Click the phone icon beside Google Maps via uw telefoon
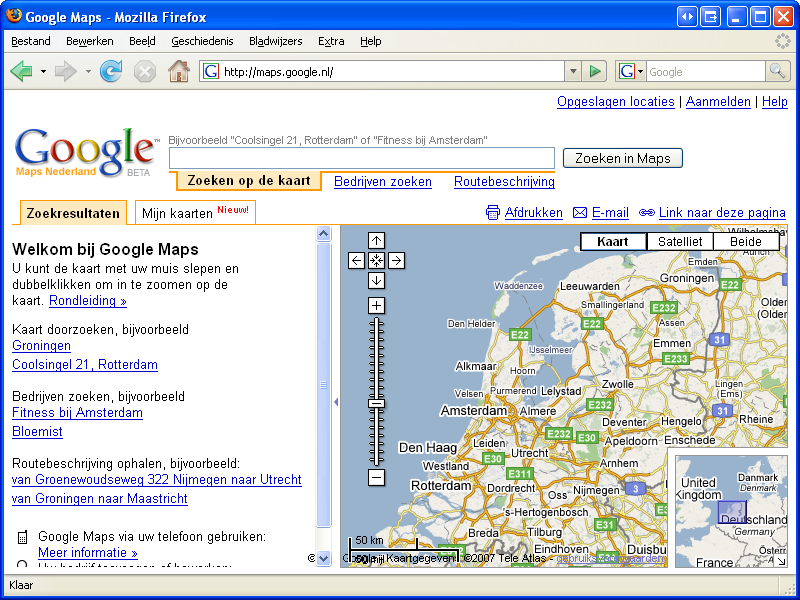Image resolution: width=800 pixels, height=600 pixels. click(x=22, y=537)
